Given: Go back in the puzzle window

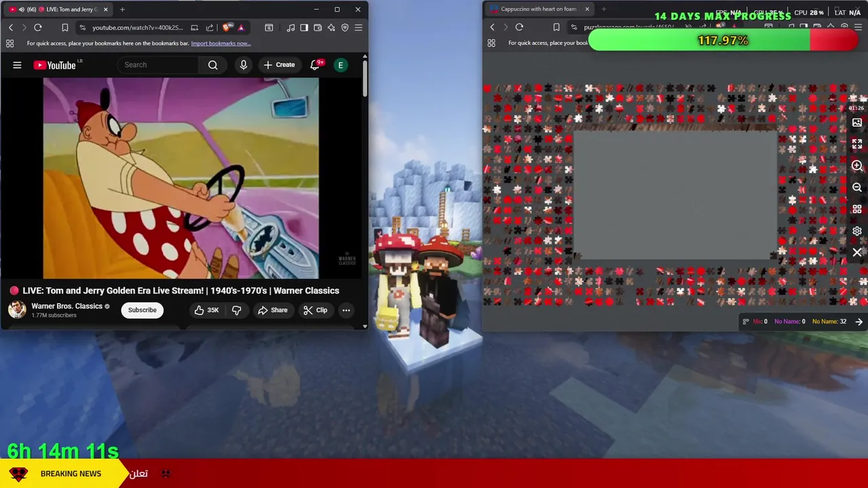Looking at the screenshot, I should pos(492,27).
